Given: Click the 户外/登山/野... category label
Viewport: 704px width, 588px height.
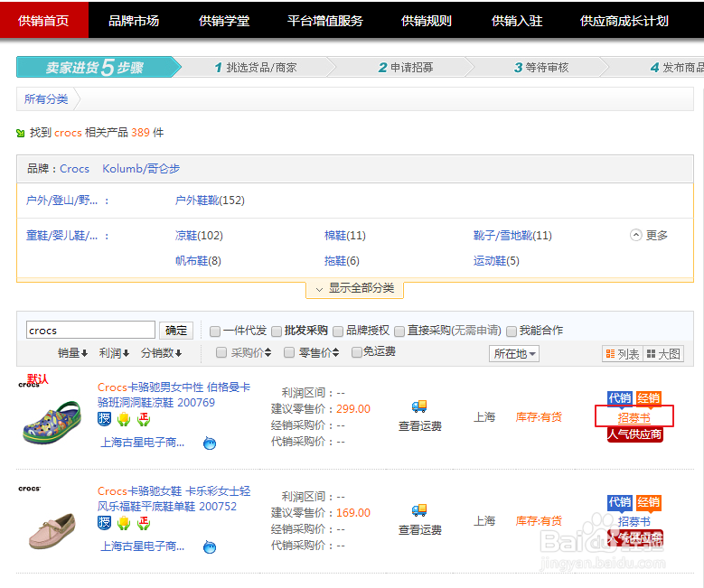Looking at the screenshot, I should (61, 201).
